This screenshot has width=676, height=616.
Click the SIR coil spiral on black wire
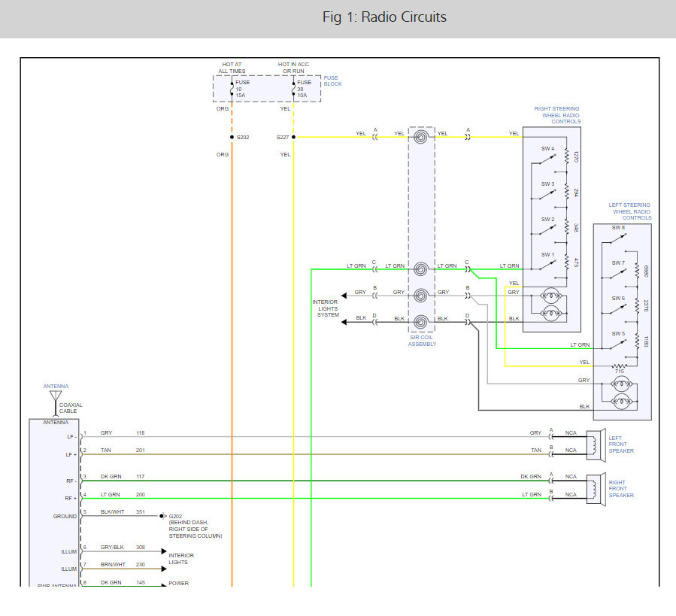421,322
